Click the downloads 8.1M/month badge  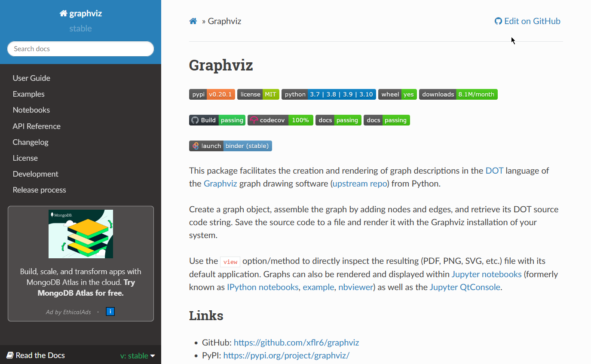458,94
